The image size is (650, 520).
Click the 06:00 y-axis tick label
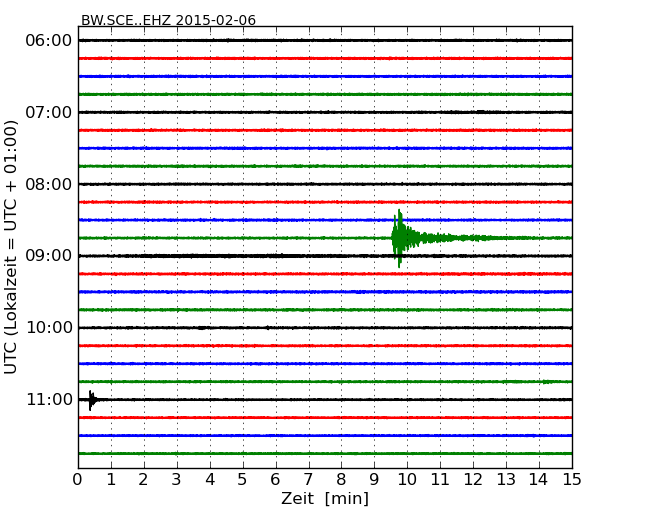(49, 40)
